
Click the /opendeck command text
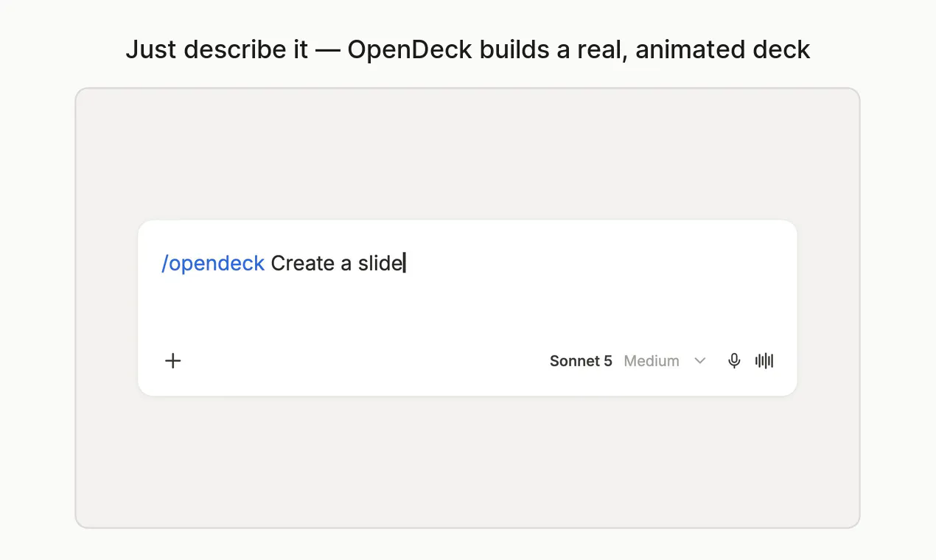coord(213,264)
